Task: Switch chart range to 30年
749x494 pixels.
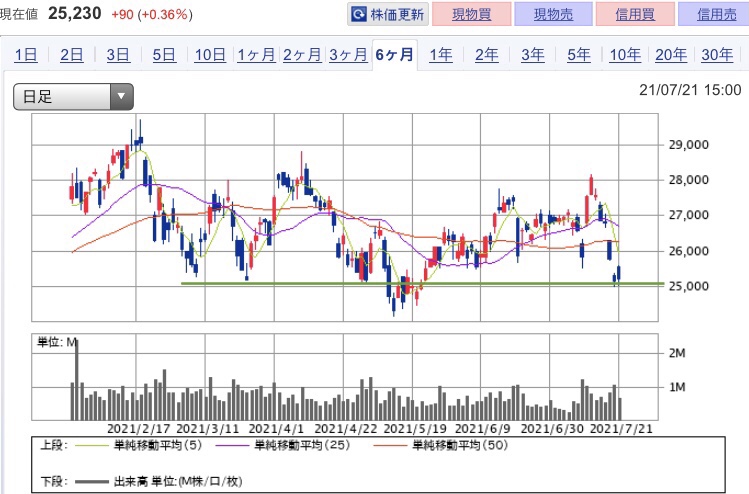Action: point(717,55)
